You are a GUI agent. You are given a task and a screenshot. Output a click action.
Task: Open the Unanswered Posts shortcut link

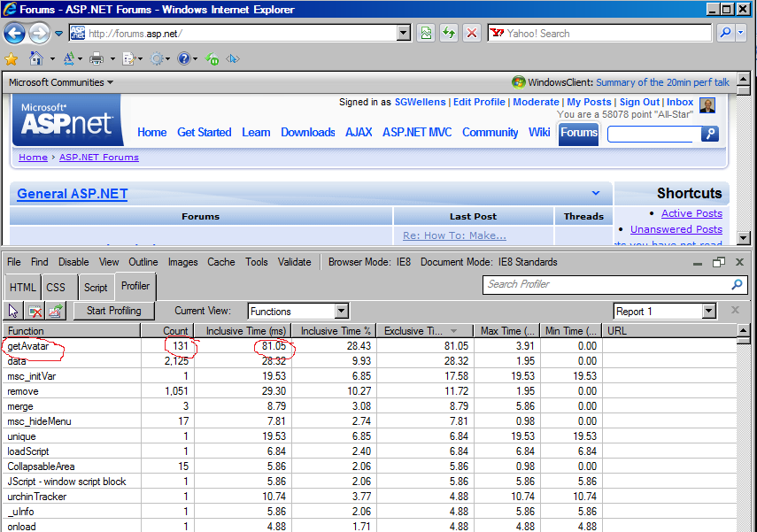676,229
